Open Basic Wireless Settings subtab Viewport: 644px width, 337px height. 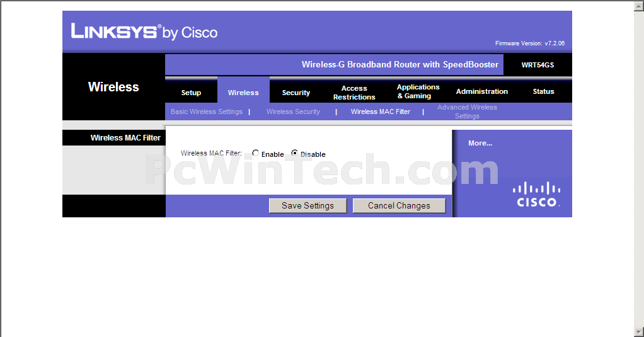pyautogui.click(x=207, y=111)
